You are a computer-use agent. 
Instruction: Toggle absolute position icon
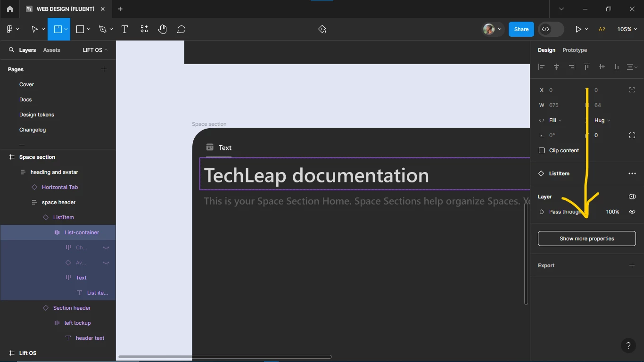click(632, 90)
